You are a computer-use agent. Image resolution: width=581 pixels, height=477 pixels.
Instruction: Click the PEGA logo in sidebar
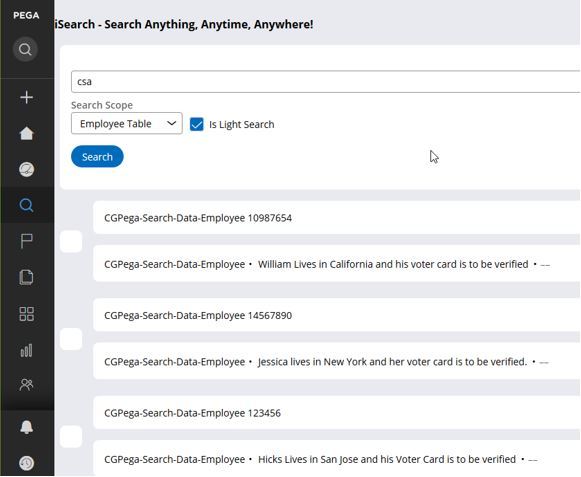coord(26,15)
